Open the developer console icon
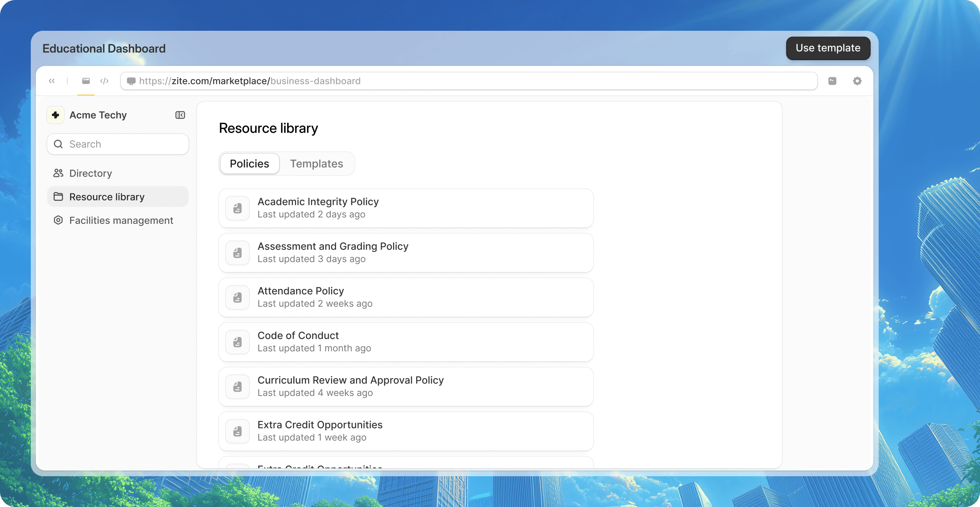Viewport: 980px width, 507px height. pyautogui.click(x=833, y=81)
